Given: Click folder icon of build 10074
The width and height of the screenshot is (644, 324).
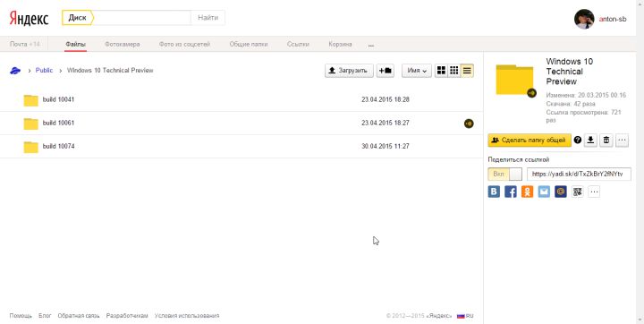Looking at the screenshot, I should click(x=30, y=147).
